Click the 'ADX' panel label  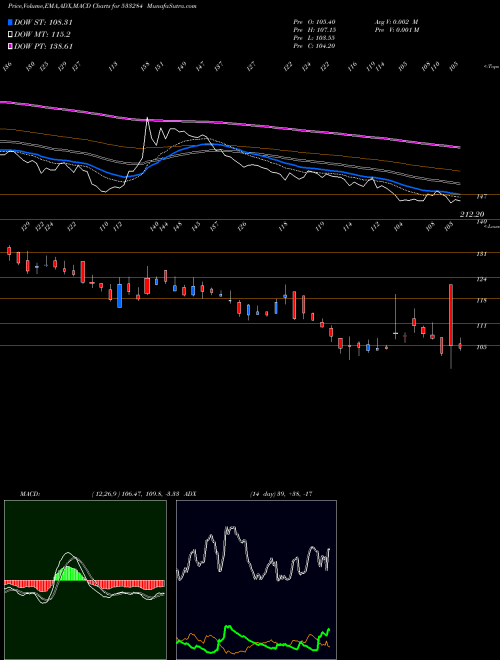pyautogui.click(x=190, y=494)
